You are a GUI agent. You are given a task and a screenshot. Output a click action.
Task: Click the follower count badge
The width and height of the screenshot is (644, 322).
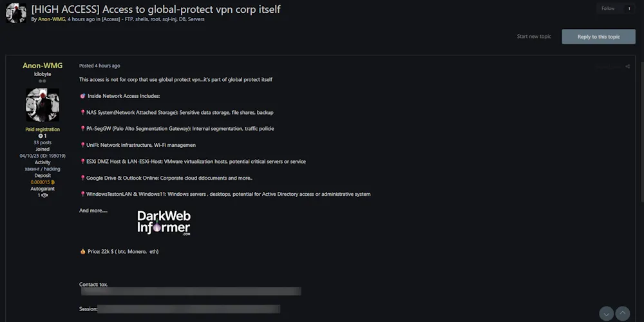[629, 8]
